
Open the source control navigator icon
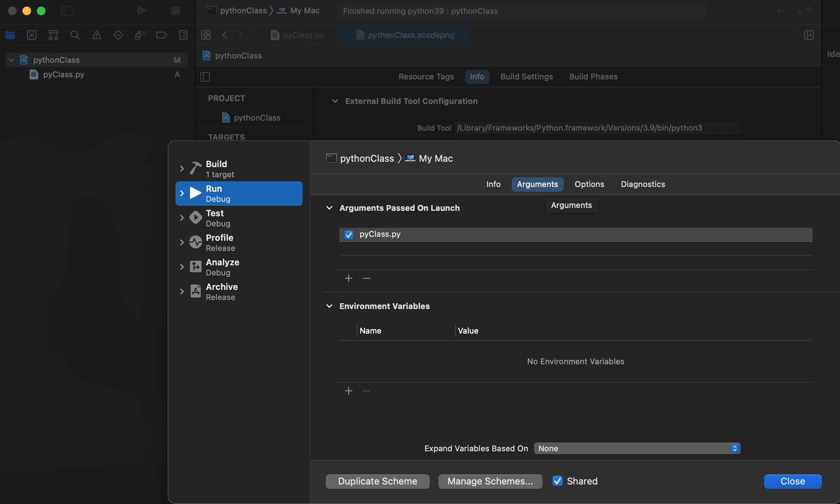click(32, 35)
